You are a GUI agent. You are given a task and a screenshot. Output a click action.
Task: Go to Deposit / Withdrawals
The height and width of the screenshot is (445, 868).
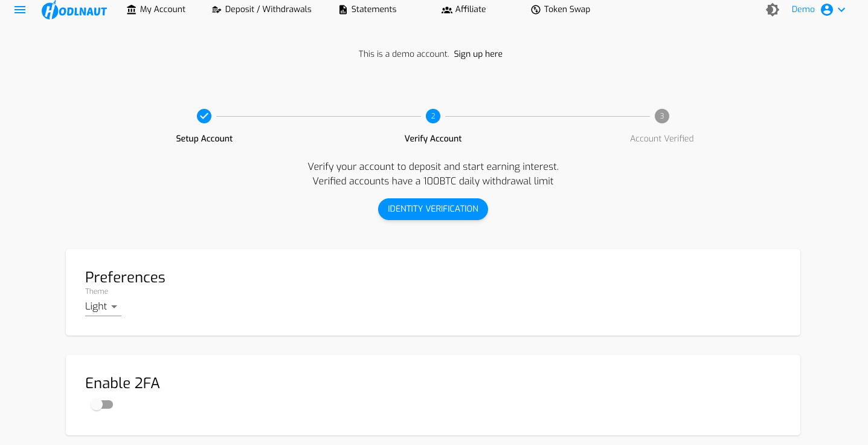pyautogui.click(x=262, y=10)
